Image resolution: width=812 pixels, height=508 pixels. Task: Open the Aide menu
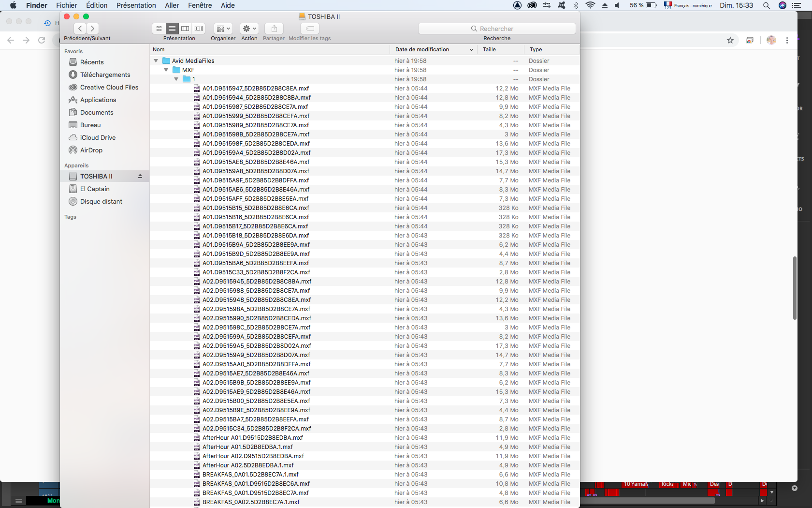[228, 5]
